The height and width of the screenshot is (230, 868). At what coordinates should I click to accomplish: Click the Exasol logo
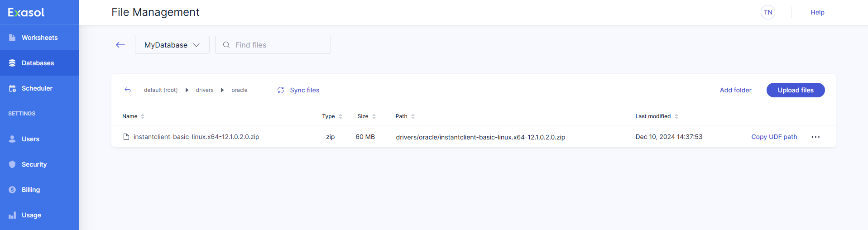coord(26,13)
